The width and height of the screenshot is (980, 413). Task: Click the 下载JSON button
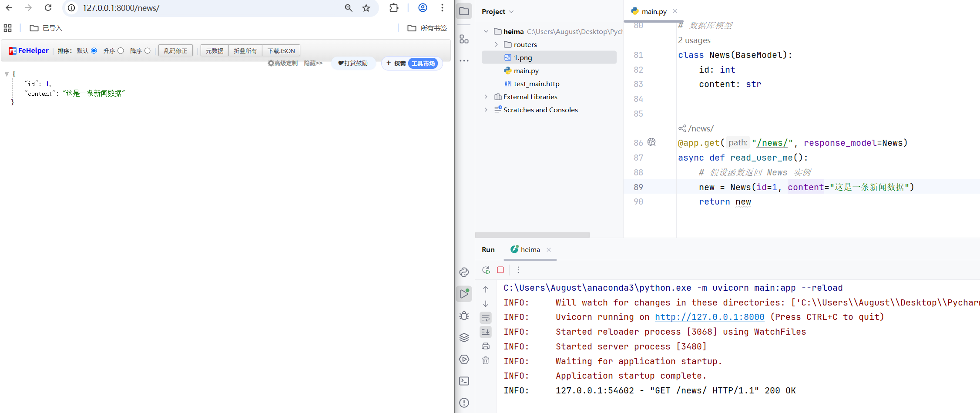(281, 51)
